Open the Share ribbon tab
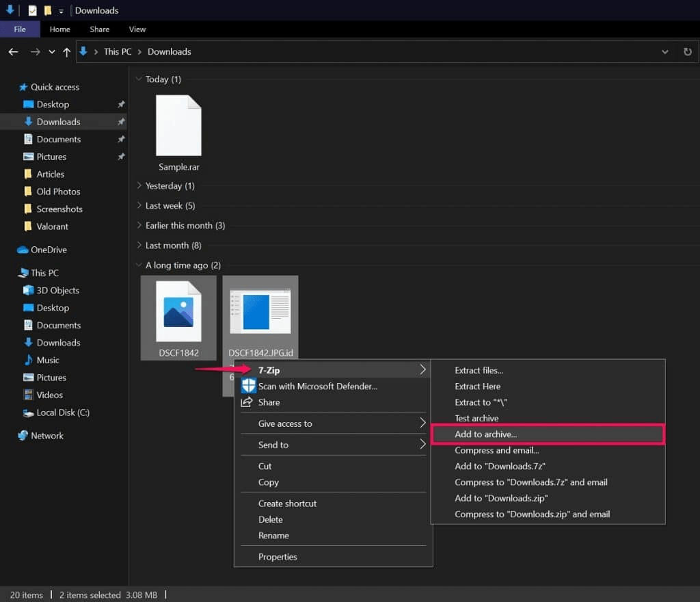This screenshot has width=700, height=602. pyautogui.click(x=100, y=29)
